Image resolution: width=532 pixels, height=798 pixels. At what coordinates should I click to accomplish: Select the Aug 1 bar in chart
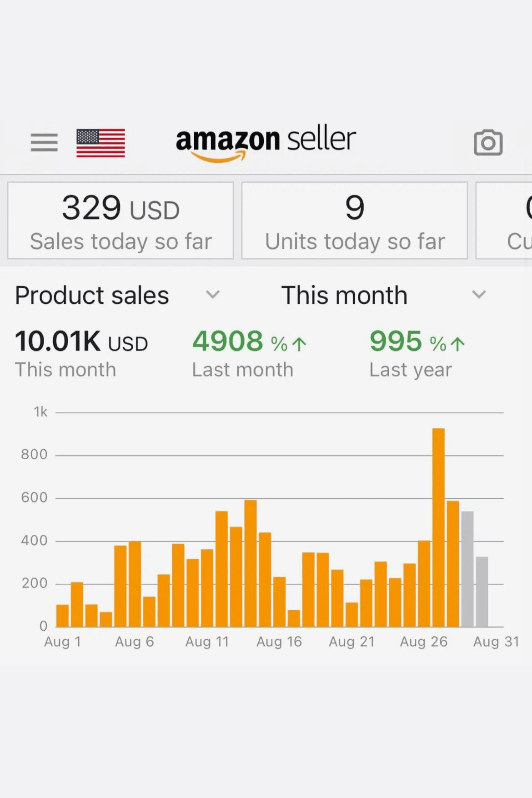[62, 616]
